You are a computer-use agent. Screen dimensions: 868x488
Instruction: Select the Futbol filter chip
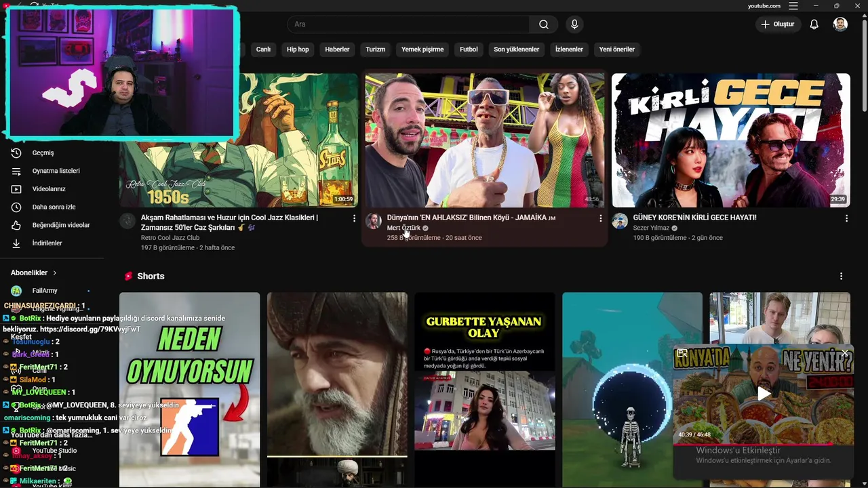point(469,49)
